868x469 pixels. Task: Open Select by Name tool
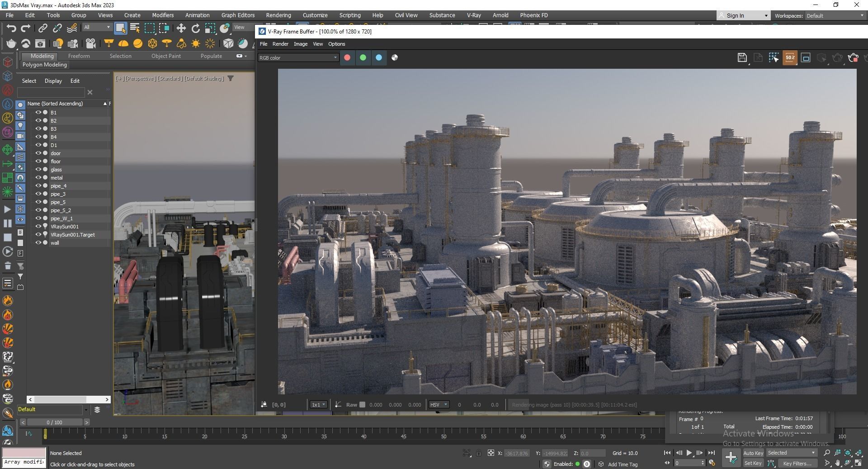pyautogui.click(x=135, y=28)
